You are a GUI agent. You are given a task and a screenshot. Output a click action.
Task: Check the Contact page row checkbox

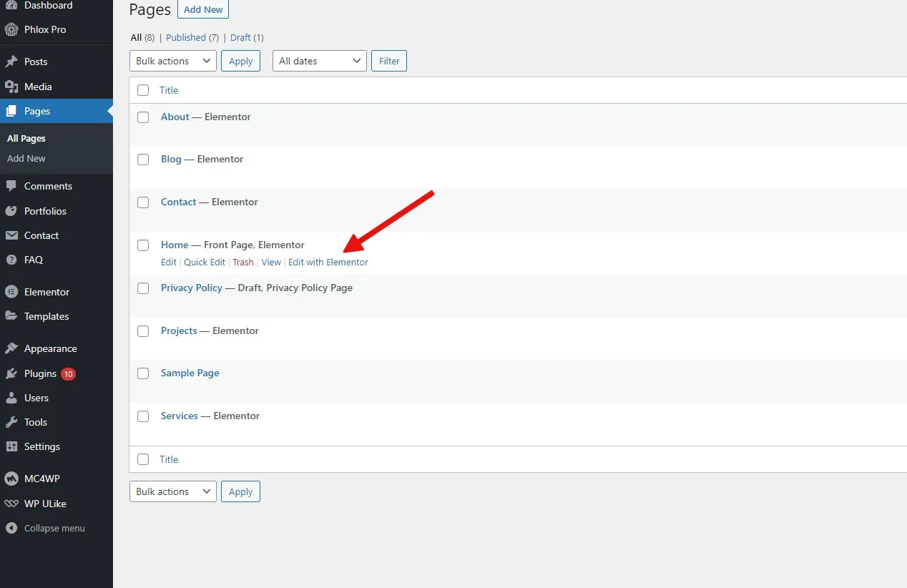point(143,202)
